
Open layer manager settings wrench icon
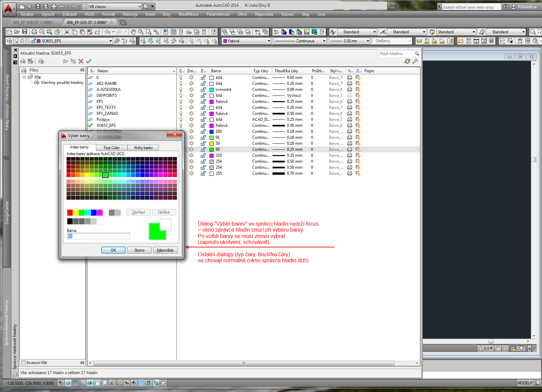(415, 61)
